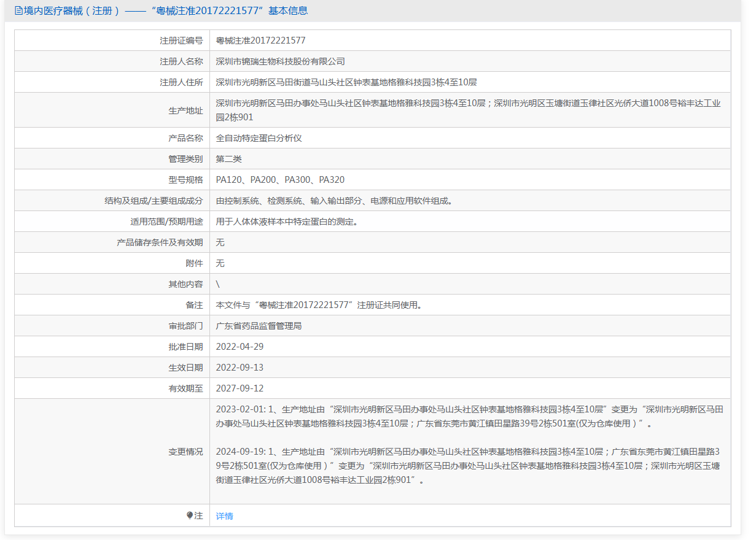Click the 备注 label
This screenshot has height=540, width=756.
click(194, 305)
